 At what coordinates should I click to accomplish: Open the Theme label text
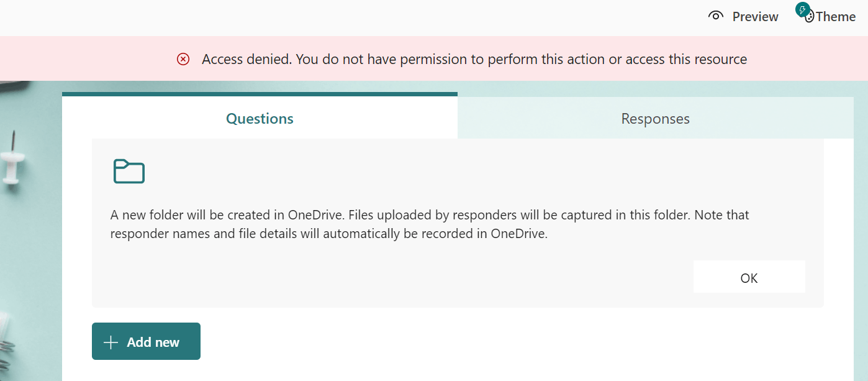pos(836,17)
